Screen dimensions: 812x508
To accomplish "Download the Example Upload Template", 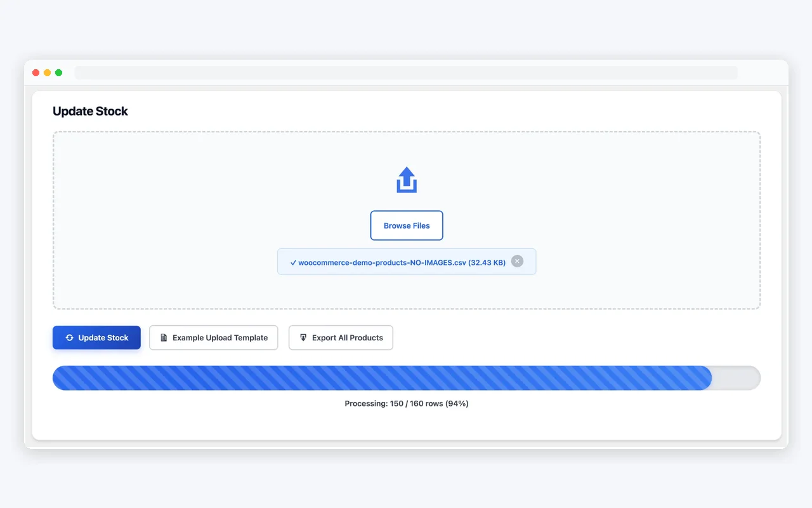I will click(213, 337).
